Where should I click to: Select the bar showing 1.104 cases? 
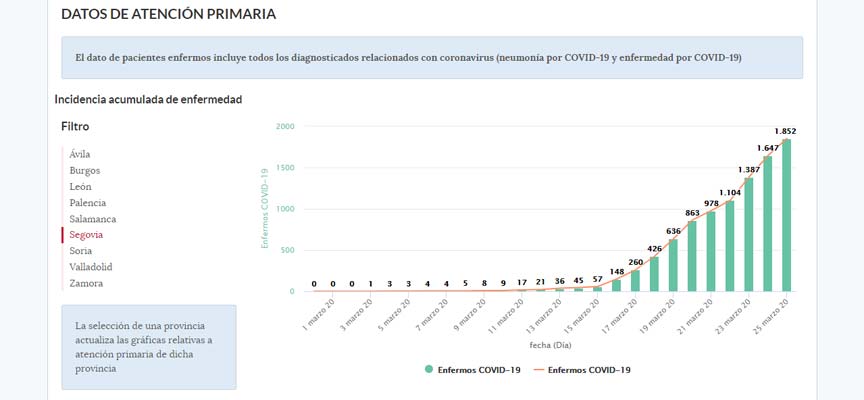pos(729,246)
